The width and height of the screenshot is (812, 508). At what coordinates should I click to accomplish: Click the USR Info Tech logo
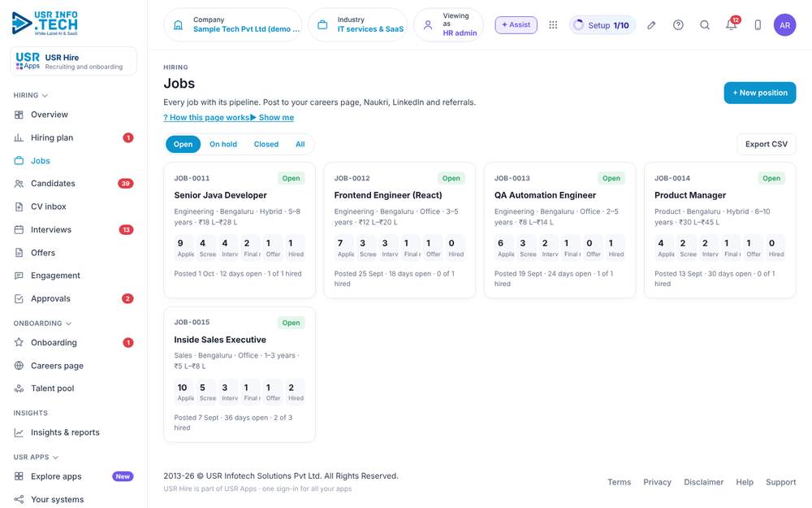(x=45, y=23)
